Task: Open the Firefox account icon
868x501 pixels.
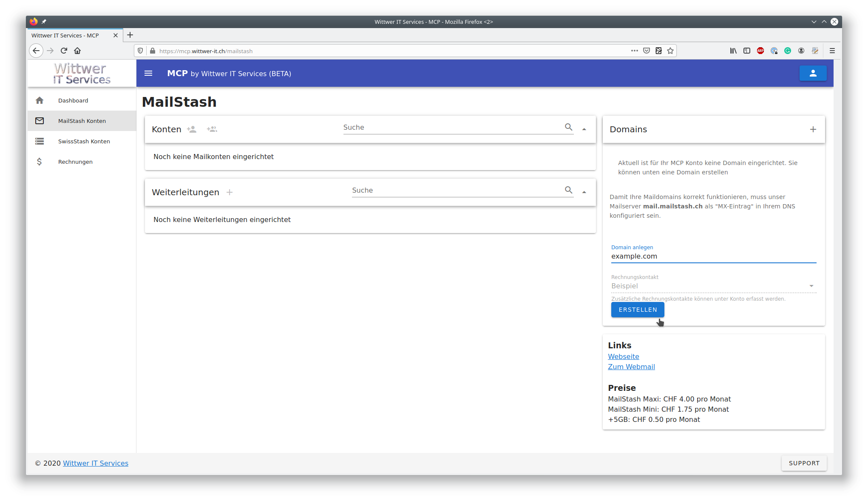Action: [x=801, y=51]
